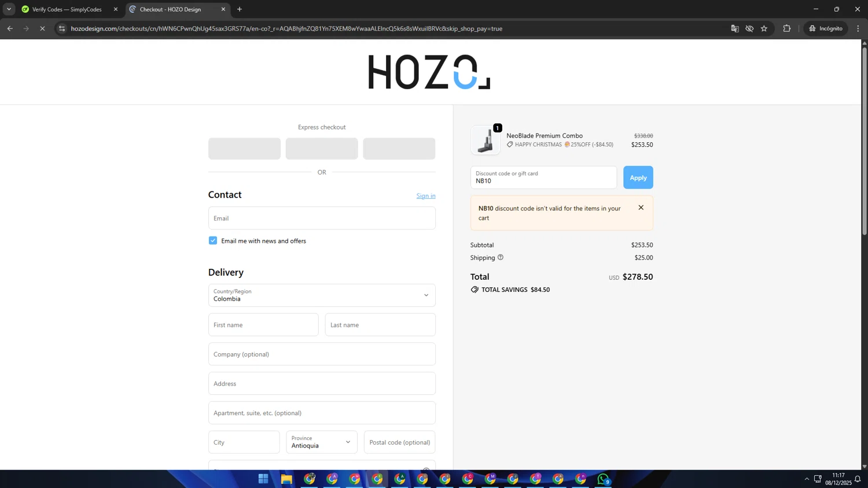Click the page vertical scrollbar
The height and width of the screenshot is (488, 868).
pyautogui.click(x=865, y=141)
